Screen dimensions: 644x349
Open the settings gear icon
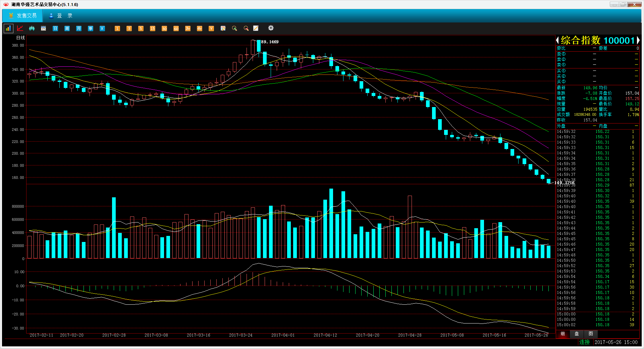(x=271, y=28)
